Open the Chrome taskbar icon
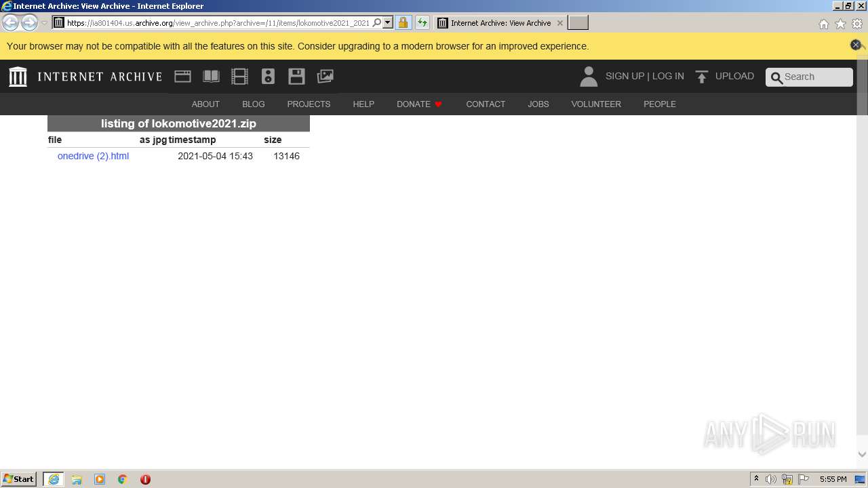The width and height of the screenshot is (868, 488). [x=123, y=479]
